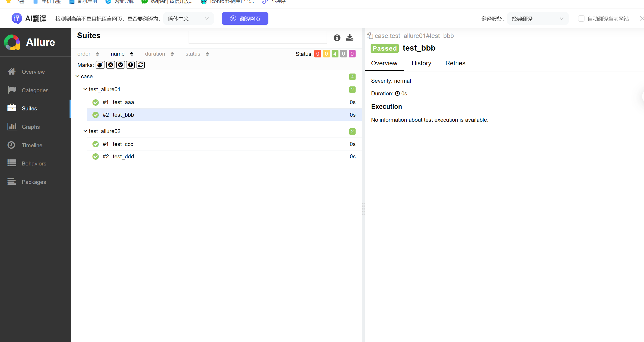
Task: Toggle the broken status filter (yellow 0)
Action: (326, 54)
